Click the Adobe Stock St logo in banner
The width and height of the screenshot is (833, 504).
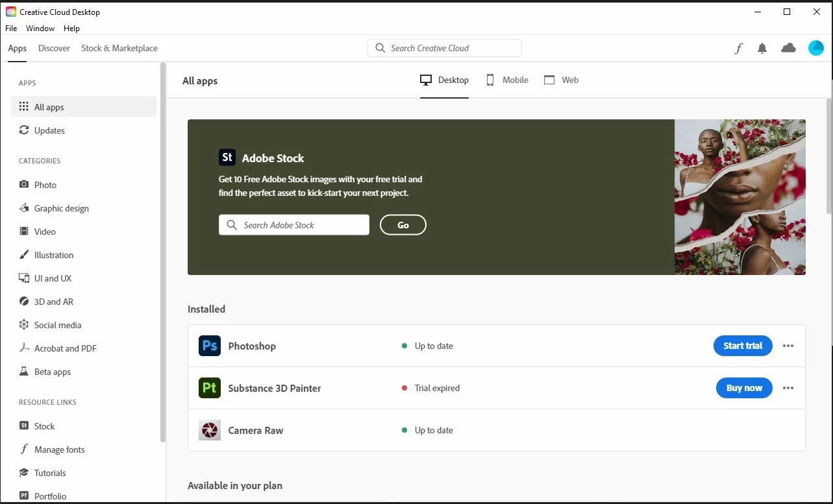(227, 158)
